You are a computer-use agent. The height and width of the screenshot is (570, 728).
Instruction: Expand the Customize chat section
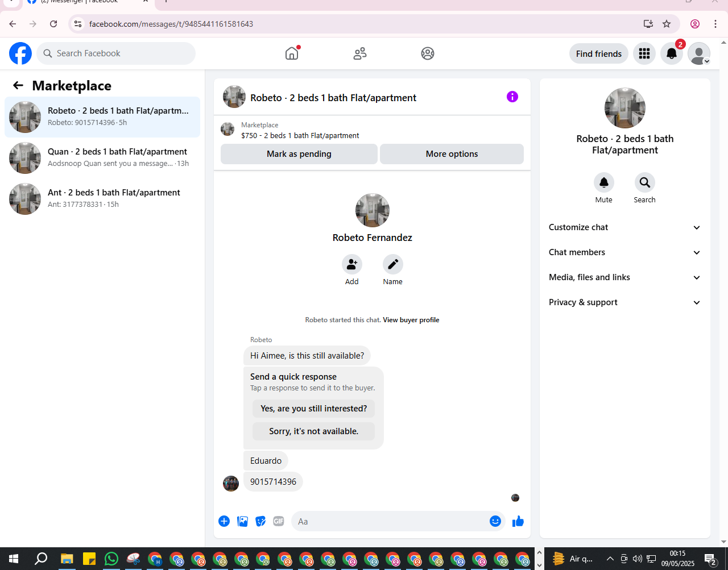624,227
